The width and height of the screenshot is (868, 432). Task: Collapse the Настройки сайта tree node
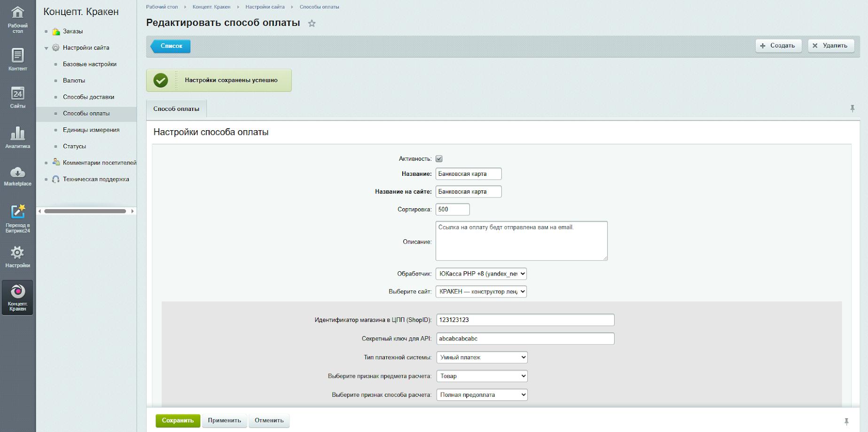47,48
